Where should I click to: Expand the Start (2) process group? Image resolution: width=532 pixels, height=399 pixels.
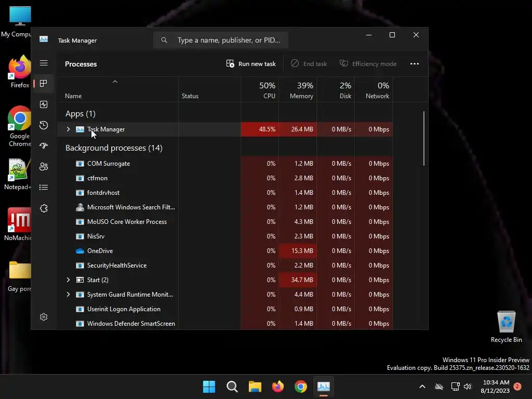68,280
